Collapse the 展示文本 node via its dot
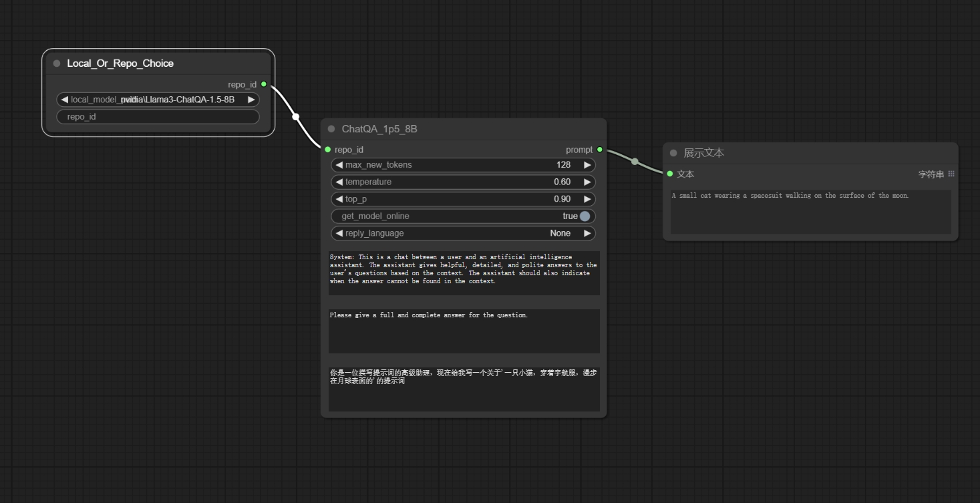Viewport: 980px width, 503px height. 673,153
